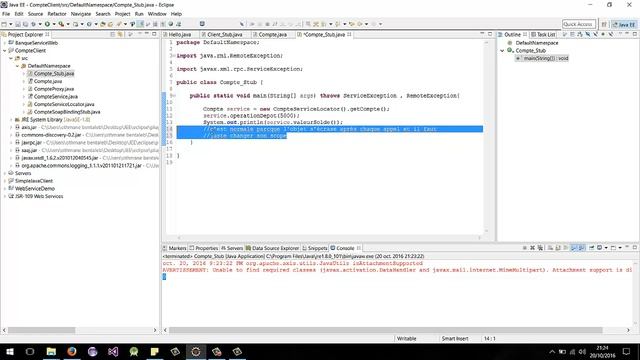640x360 pixels.
Task: Click the Run External Tools icon
Action: click(x=61, y=24)
